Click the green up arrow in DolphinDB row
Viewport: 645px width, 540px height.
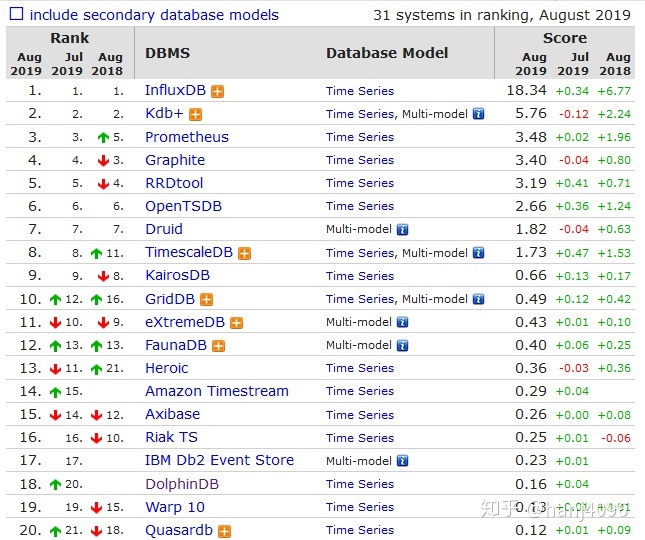(x=55, y=484)
